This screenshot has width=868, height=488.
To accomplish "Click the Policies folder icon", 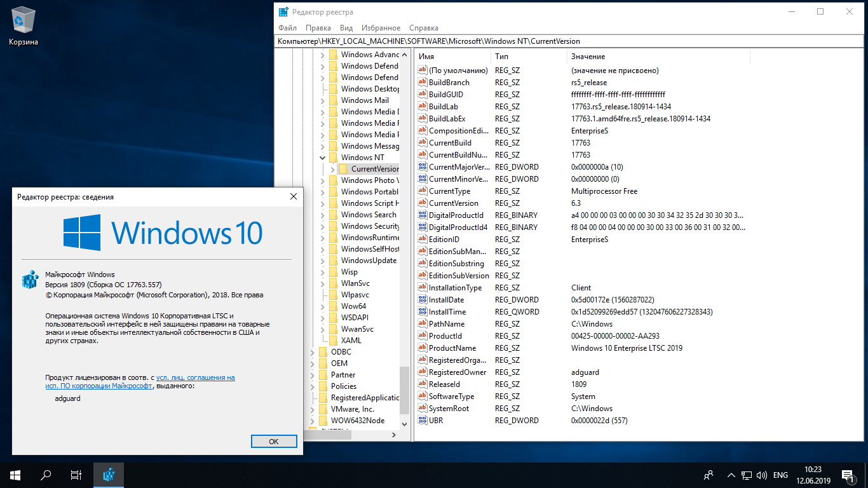I will [x=323, y=386].
